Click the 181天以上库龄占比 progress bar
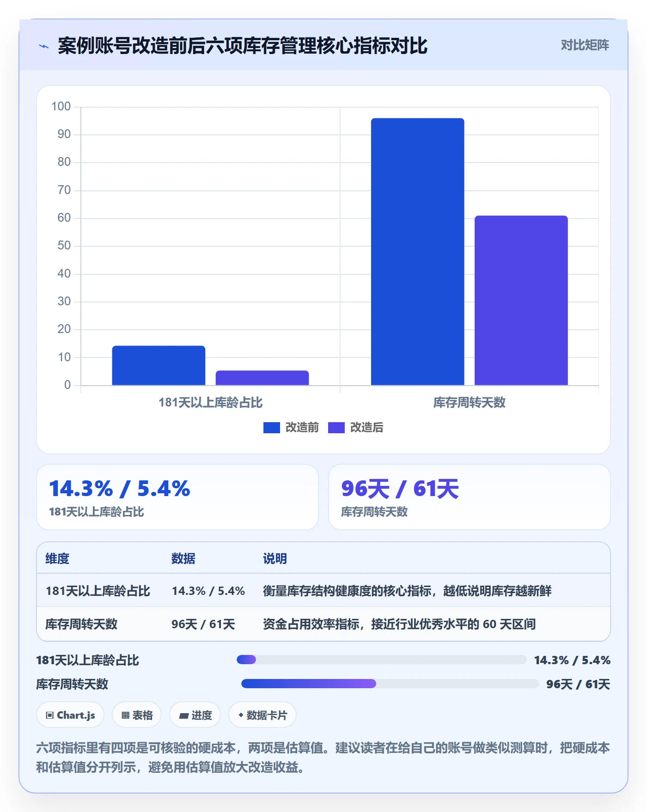647x812 pixels. point(382,660)
